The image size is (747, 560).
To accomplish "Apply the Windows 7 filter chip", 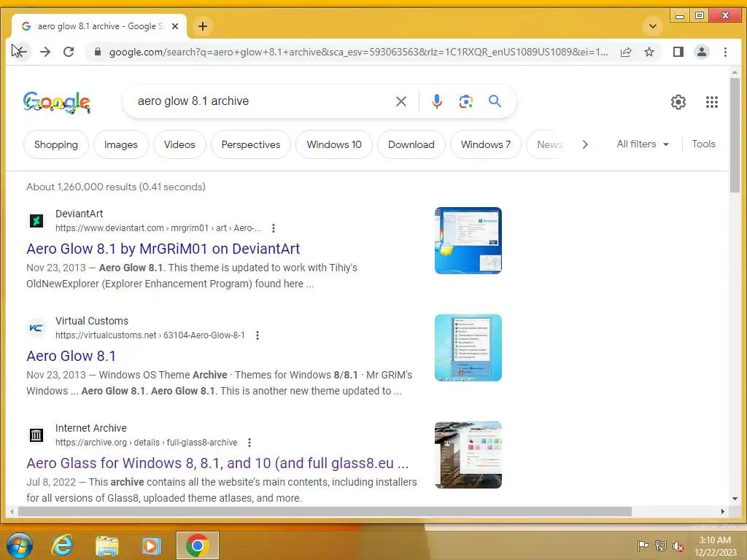I will point(485,144).
